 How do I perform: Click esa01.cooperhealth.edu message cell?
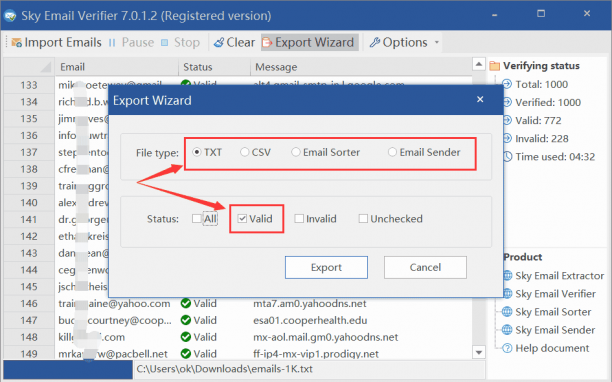pos(310,320)
